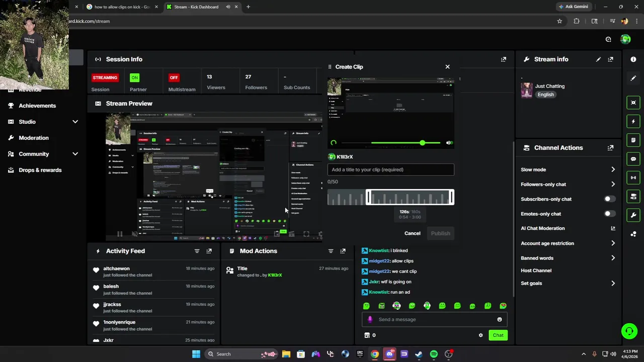Cancel the clip creation
This screenshot has height=362, width=644.
[x=412, y=233]
